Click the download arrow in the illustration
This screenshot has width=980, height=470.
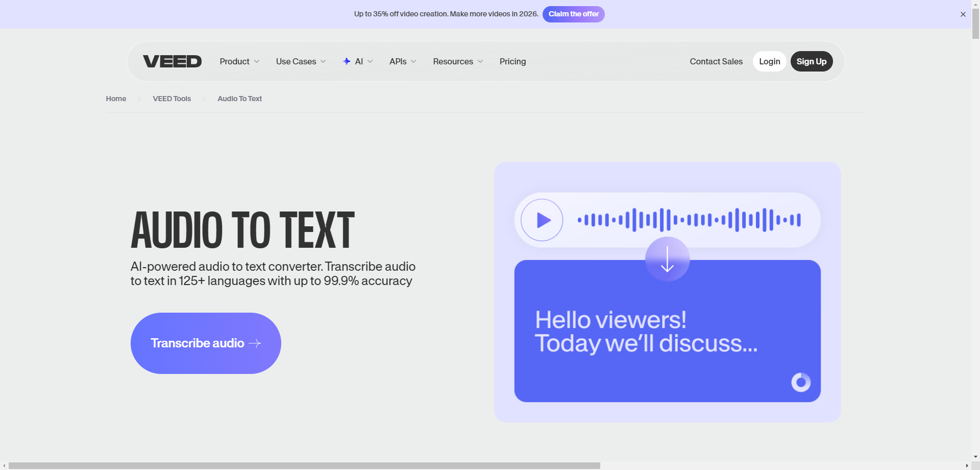[667, 259]
